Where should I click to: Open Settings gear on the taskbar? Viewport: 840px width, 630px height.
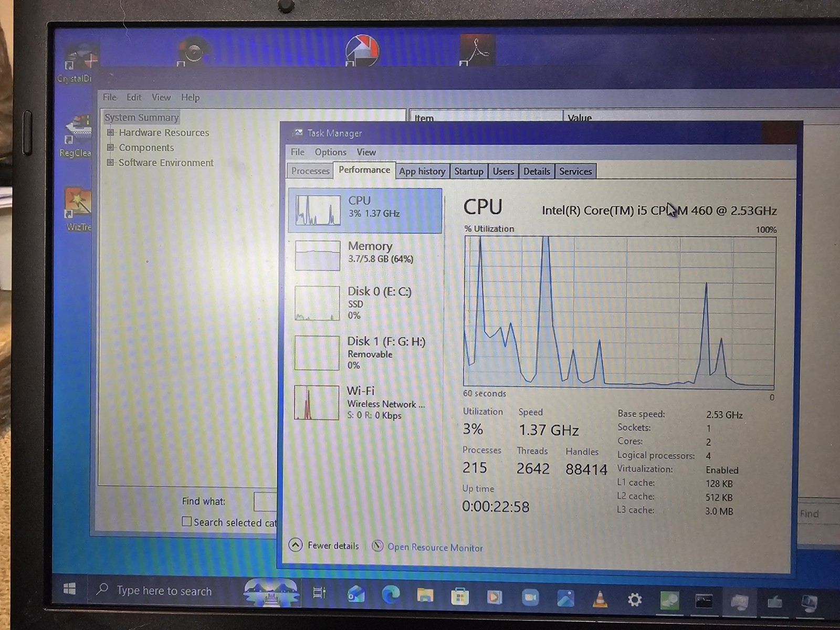635,599
